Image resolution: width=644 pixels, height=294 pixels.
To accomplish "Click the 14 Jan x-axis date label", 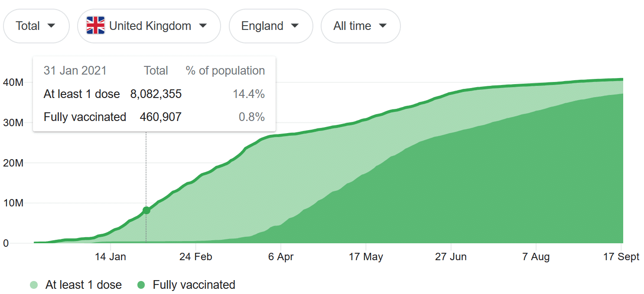I will click(x=111, y=257).
